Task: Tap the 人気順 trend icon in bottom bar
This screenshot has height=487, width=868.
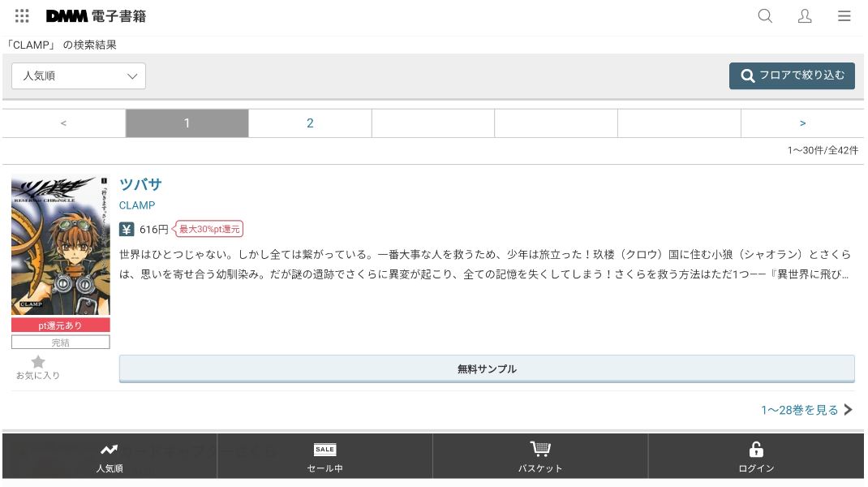Action: pos(110,450)
